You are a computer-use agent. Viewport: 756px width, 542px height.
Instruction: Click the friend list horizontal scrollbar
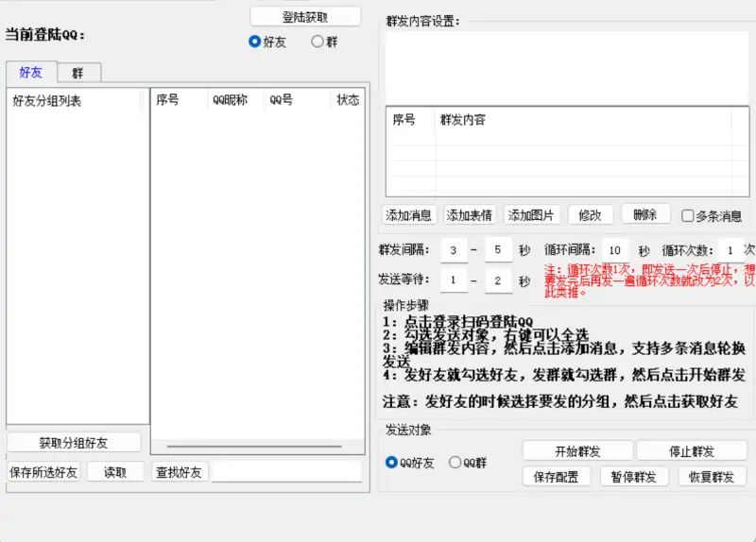tap(254, 447)
